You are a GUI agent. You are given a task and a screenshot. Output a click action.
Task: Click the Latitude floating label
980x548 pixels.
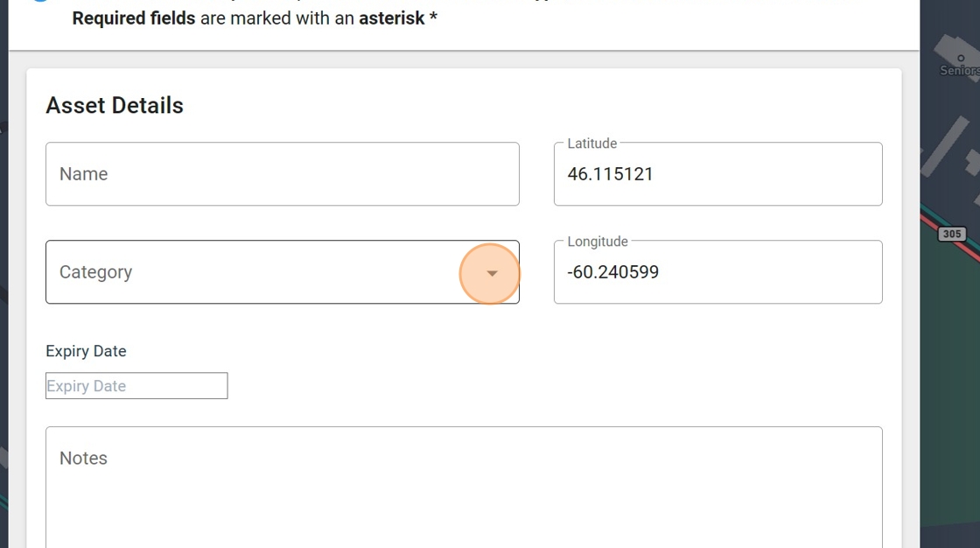coord(592,144)
